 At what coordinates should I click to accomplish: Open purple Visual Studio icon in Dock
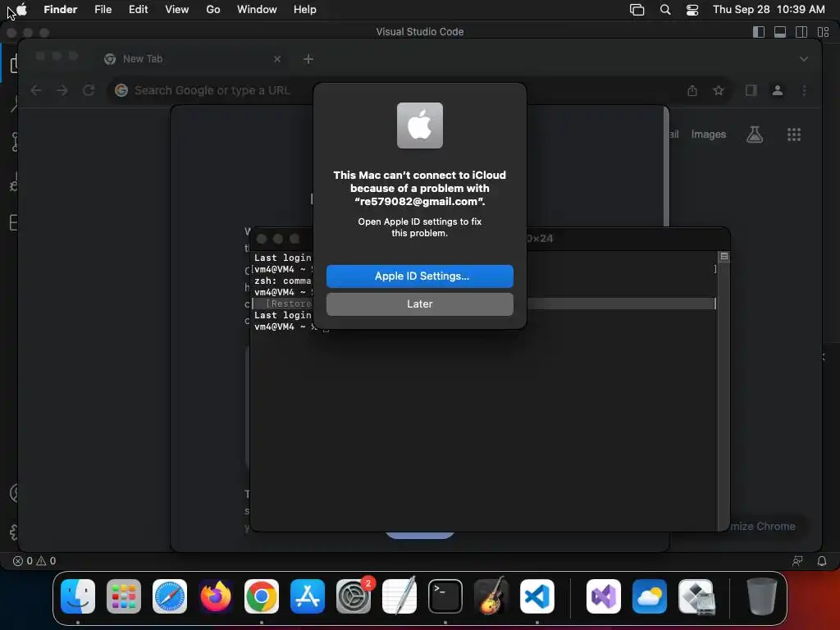(604, 596)
